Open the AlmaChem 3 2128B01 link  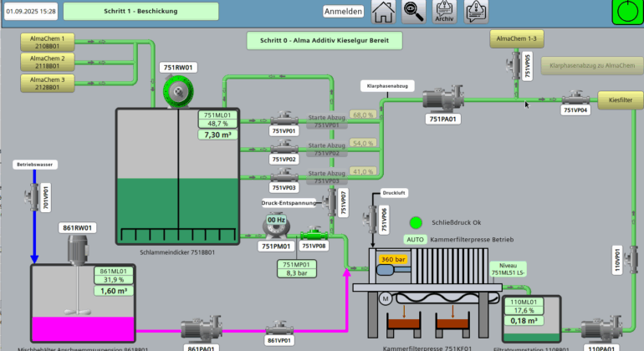click(47, 84)
